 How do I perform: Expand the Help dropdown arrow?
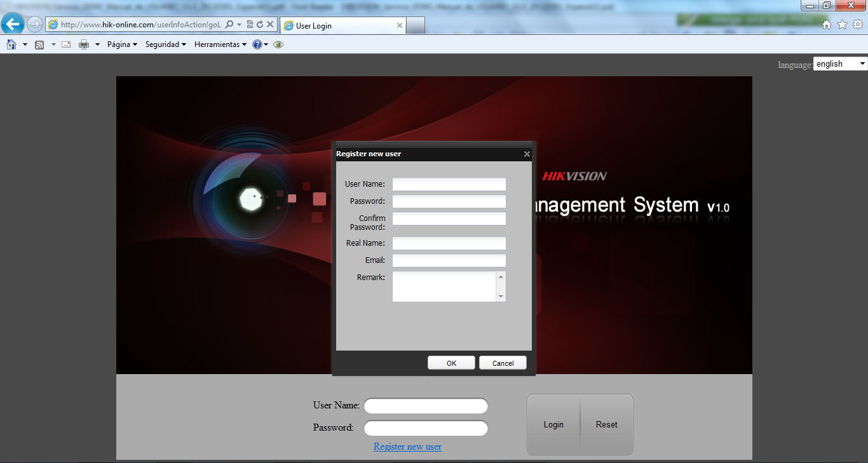tap(266, 44)
